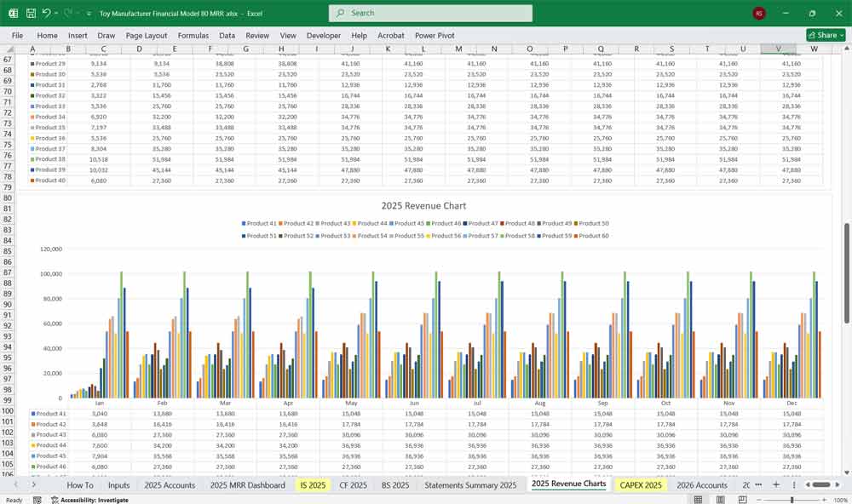The width and height of the screenshot is (852, 504).
Task: Open the Review ribbon tab
Action: tap(257, 35)
